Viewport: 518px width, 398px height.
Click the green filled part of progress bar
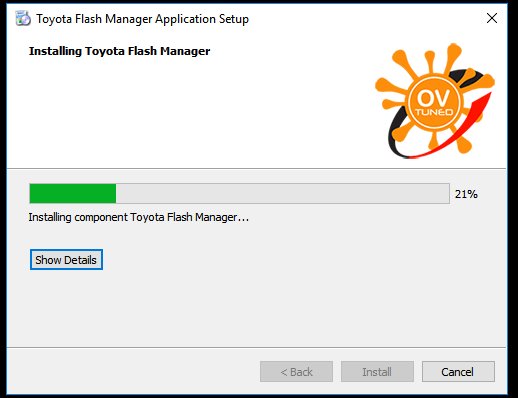click(x=73, y=193)
